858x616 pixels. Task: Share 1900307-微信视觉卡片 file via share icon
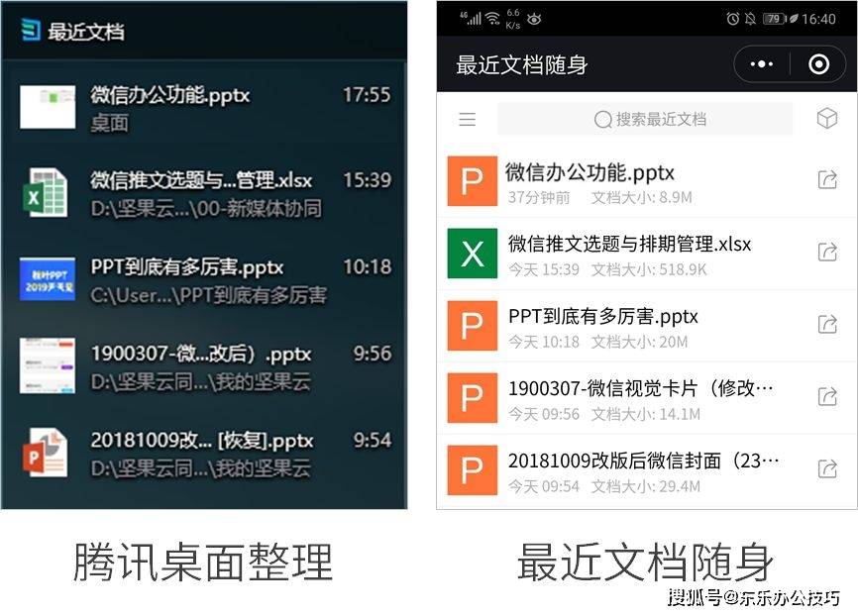[x=827, y=395]
